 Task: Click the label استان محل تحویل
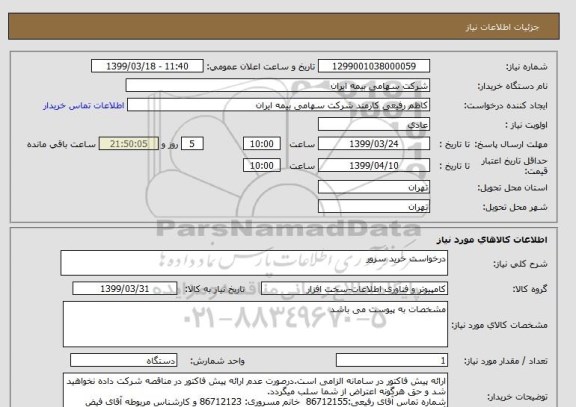point(512,188)
